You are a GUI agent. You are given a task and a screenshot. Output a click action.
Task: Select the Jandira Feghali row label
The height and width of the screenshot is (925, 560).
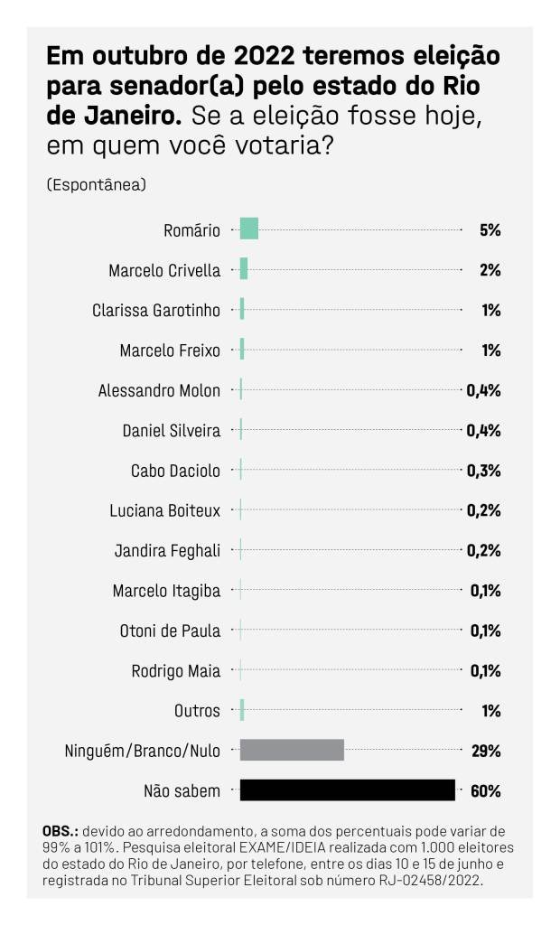[168, 551]
